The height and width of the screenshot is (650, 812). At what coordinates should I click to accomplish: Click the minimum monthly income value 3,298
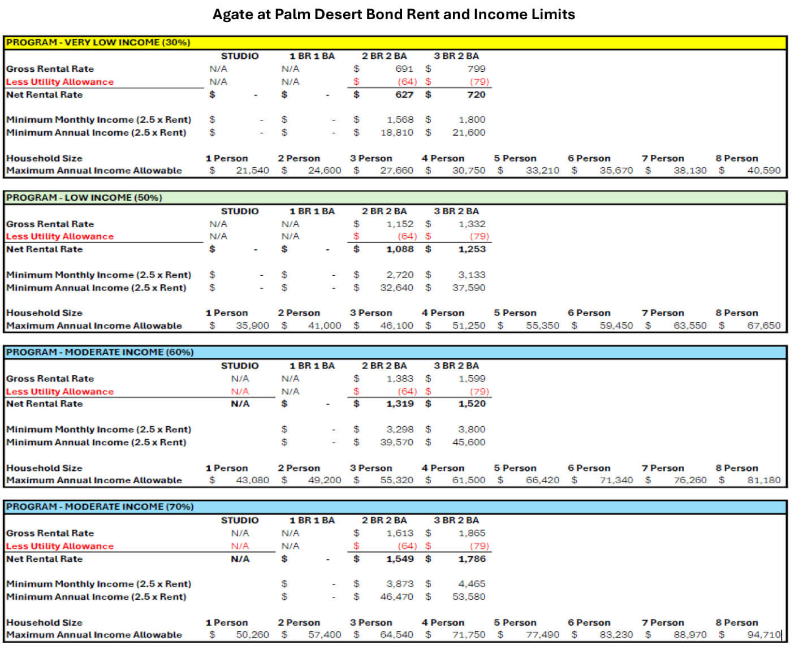[x=400, y=430]
